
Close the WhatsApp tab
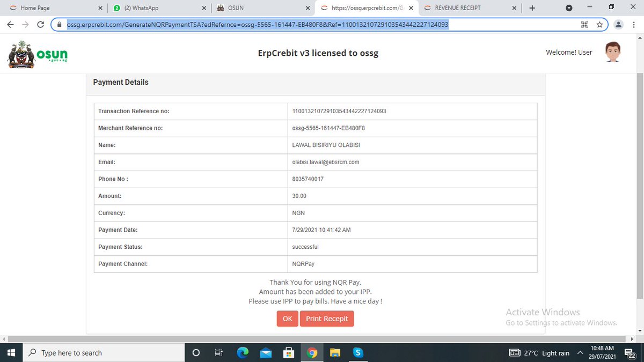pyautogui.click(x=204, y=8)
